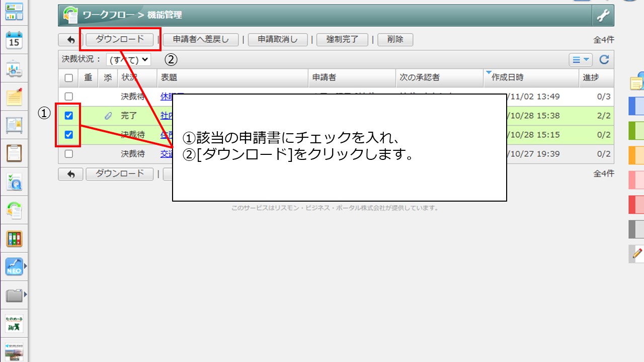Open the calendar app from the left sidebar
Viewport: 644px width, 362px height.
tap(14, 39)
